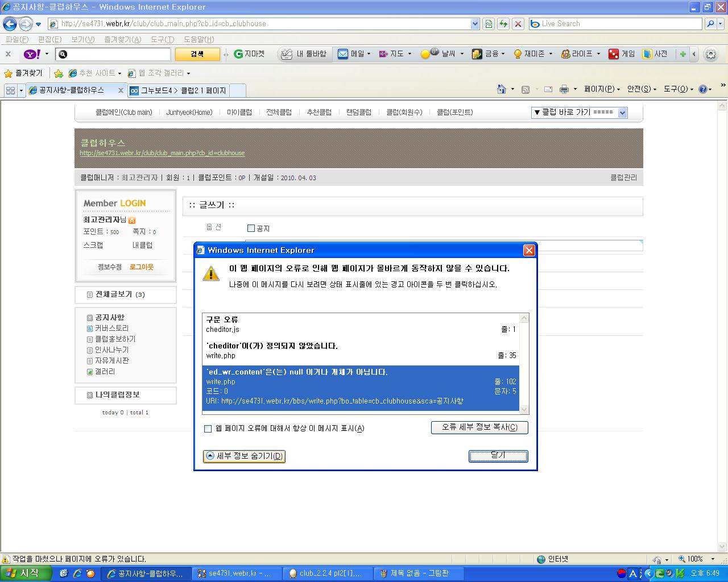Image resolution: width=728 pixels, height=582 pixels.
Task: Click the 로그아웃 link in member box
Action: pos(141,267)
